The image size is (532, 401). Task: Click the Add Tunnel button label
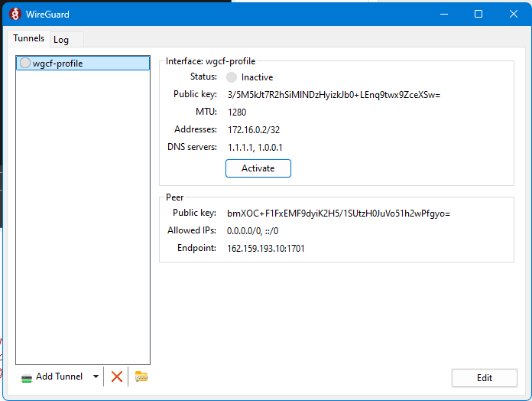click(60, 377)
